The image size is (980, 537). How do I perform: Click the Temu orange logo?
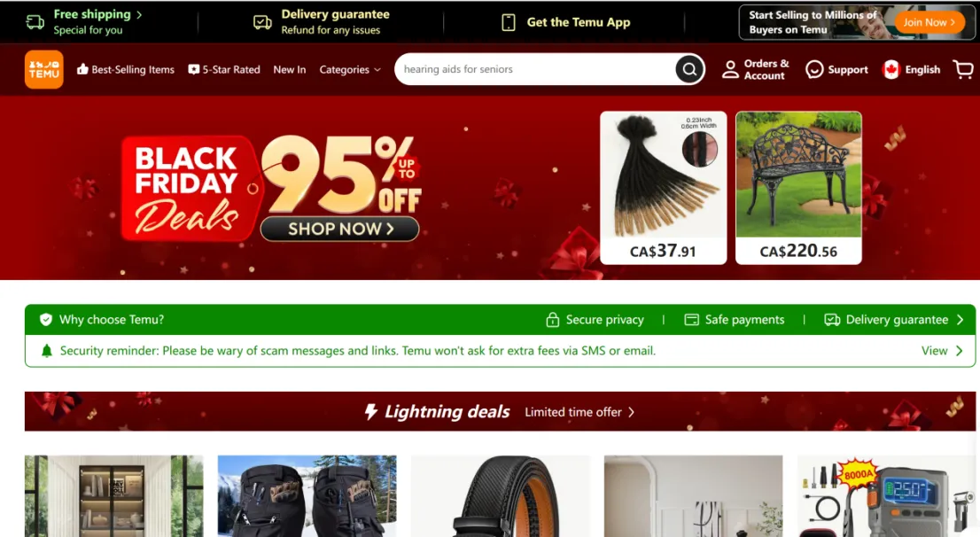click(43, 69)
